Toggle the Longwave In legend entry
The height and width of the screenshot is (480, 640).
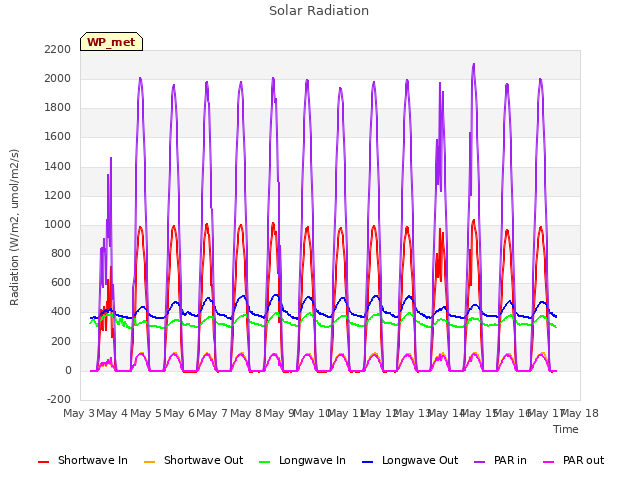[302, 460]
